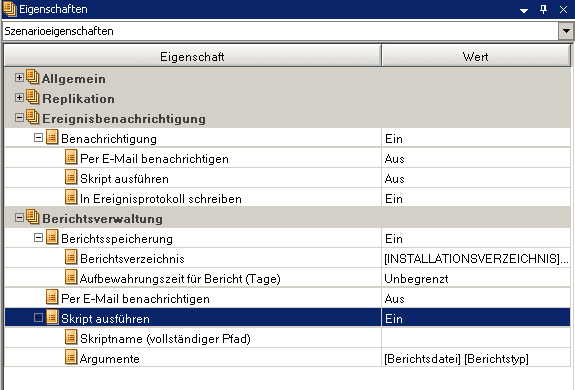Click the Benachrichtigung property icon
575x390 pixels.
52,137
